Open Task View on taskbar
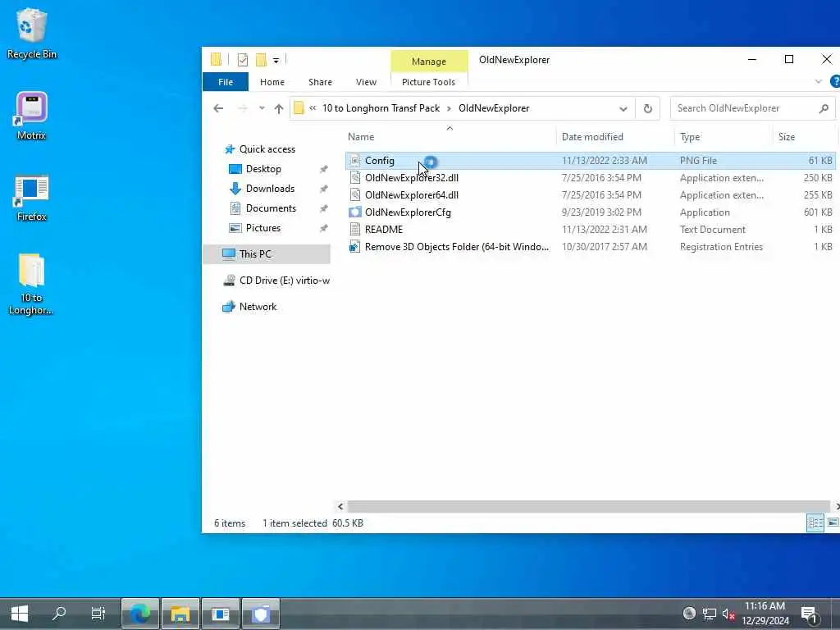The width and height of the screenshot is (840, 630). pyautogui.click(x=98, y=614)
